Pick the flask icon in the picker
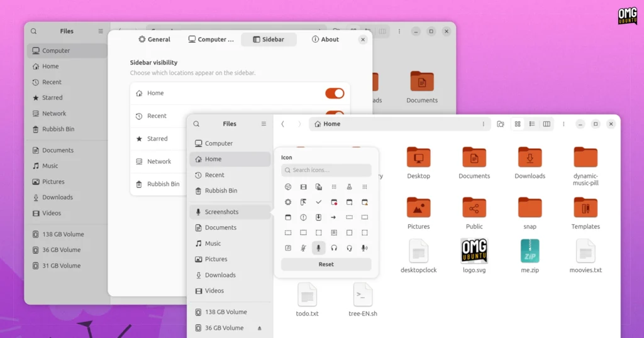644x338 pixels. pos(349,187)
